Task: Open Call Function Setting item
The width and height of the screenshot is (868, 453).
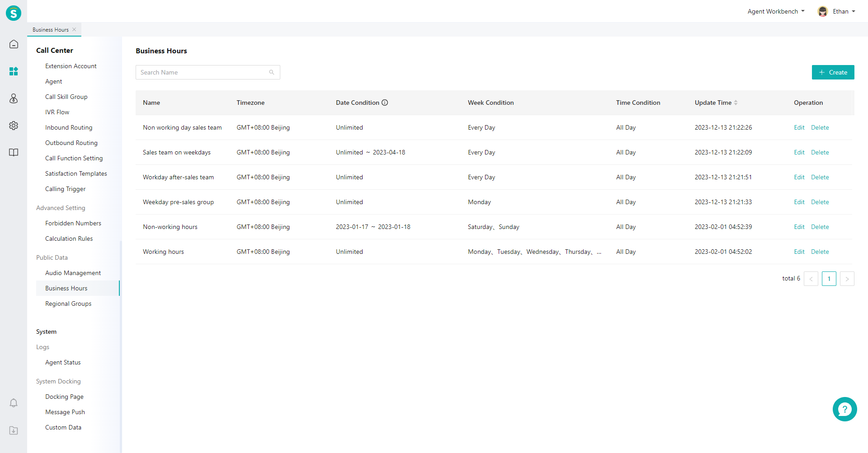Action: click(74, 158)
